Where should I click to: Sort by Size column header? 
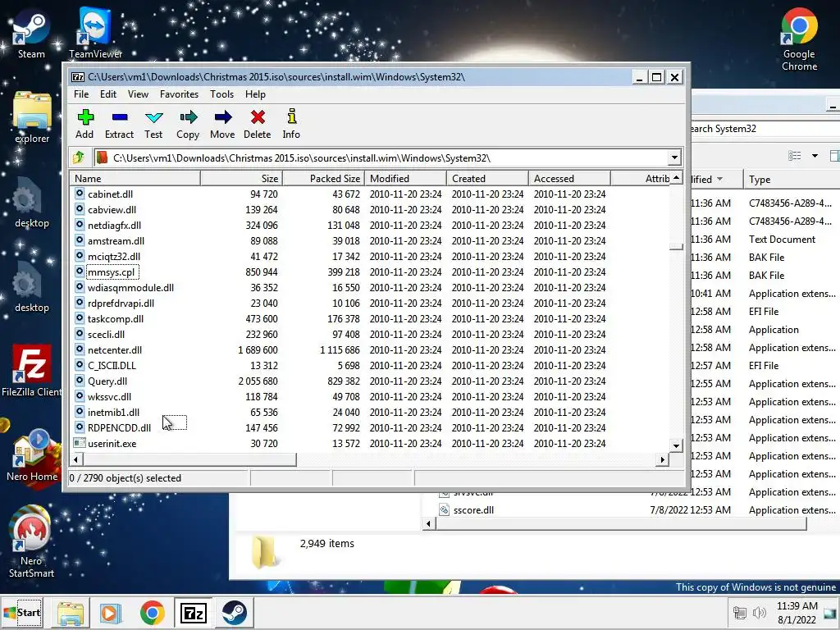[241, 178]
